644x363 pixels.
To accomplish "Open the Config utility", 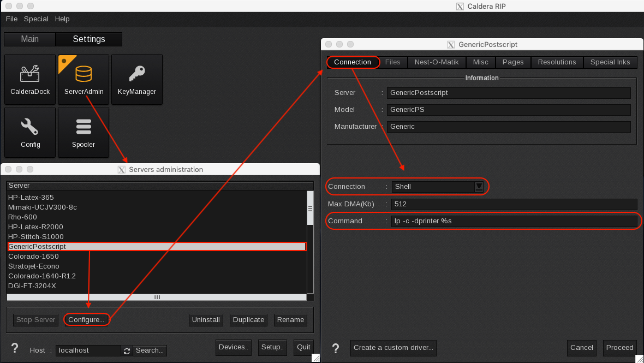I will click(29, 132).
